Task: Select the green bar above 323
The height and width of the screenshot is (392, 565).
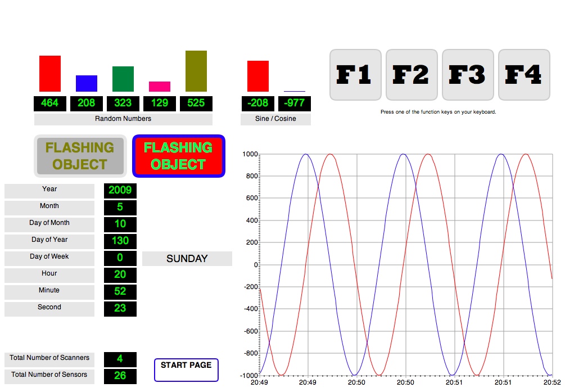Action: click(123, 79)
